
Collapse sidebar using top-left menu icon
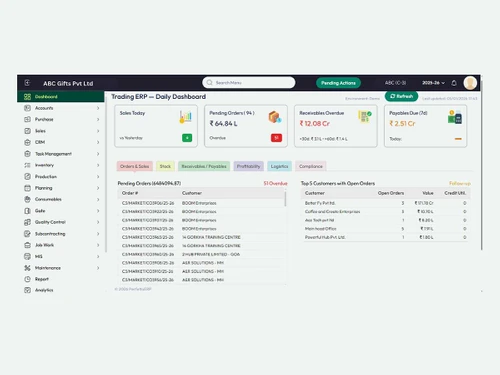point(27,83)
